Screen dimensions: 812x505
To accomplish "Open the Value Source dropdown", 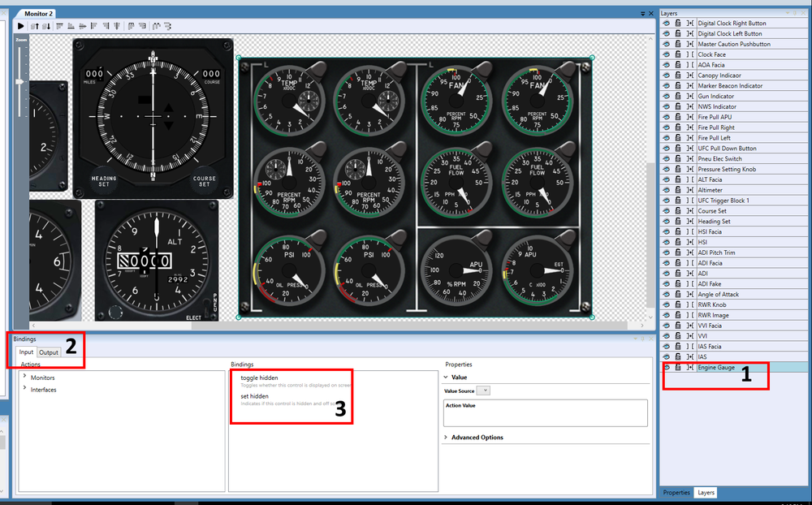I will (x=483, y=391).
